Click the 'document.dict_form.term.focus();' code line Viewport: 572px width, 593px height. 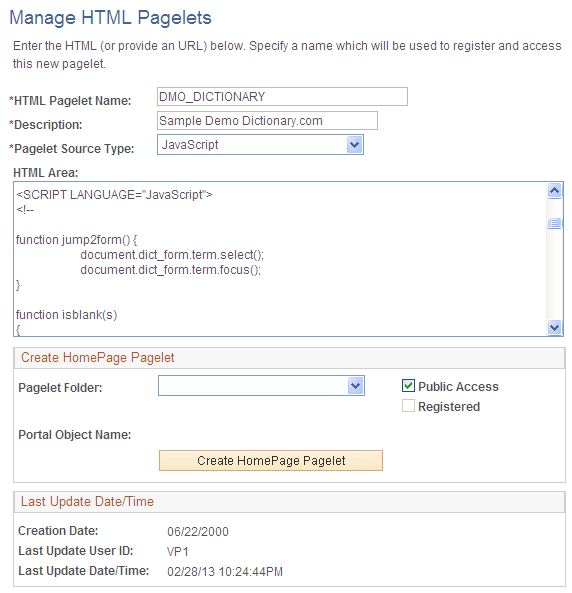(x=170, y=270)
